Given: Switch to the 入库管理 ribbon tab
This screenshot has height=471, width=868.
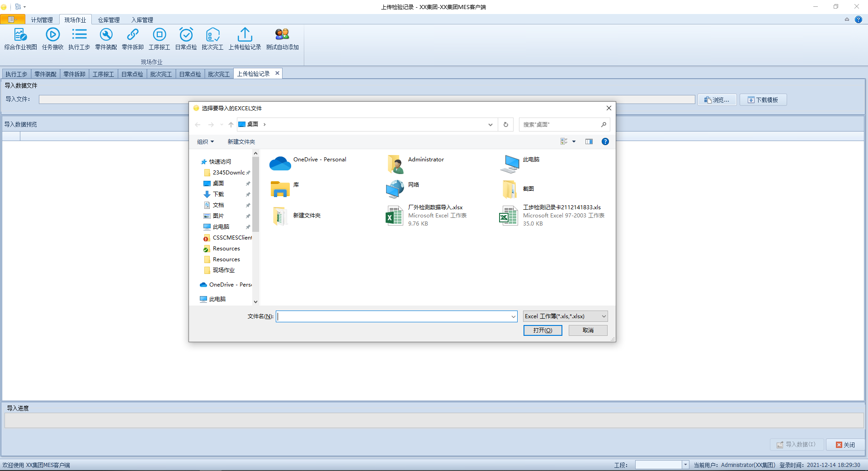Looking at the screenshot, I should (x=142, y=20).
